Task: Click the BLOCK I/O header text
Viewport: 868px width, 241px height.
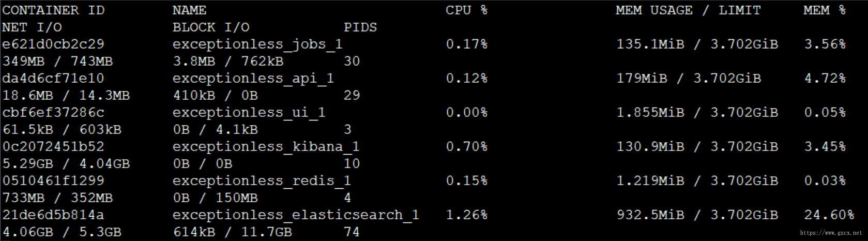Action: (211, 27)
